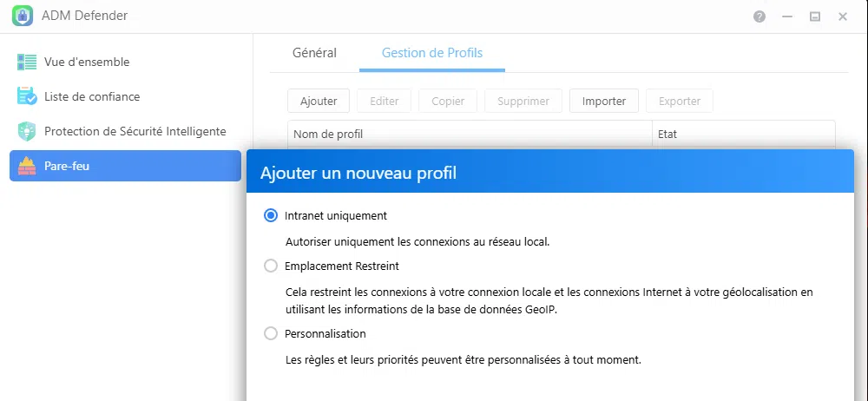Image resolution: width=868 pixels, height=401 pixels.
Task: Open the Liste de confiance section
Action: (92, 97)
